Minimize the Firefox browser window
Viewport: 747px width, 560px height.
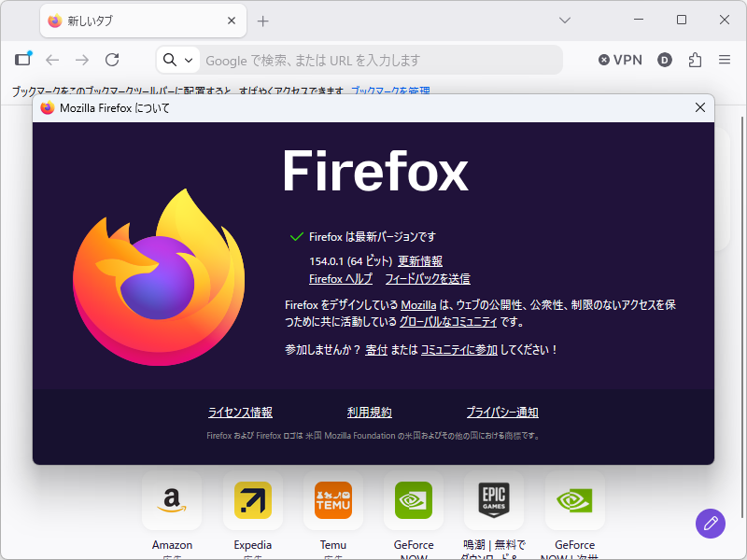click(639, 20)
